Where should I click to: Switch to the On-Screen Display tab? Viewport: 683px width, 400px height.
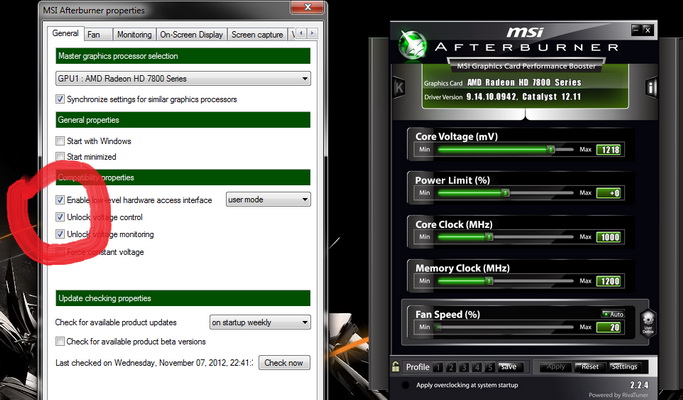191,34
